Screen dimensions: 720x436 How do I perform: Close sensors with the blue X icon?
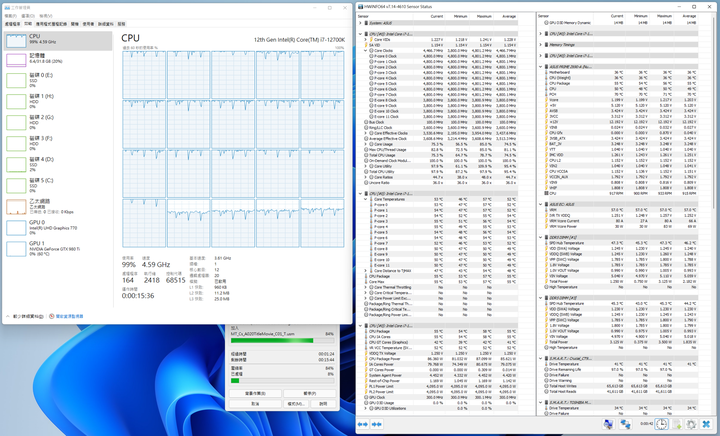(x=707, y=424)
